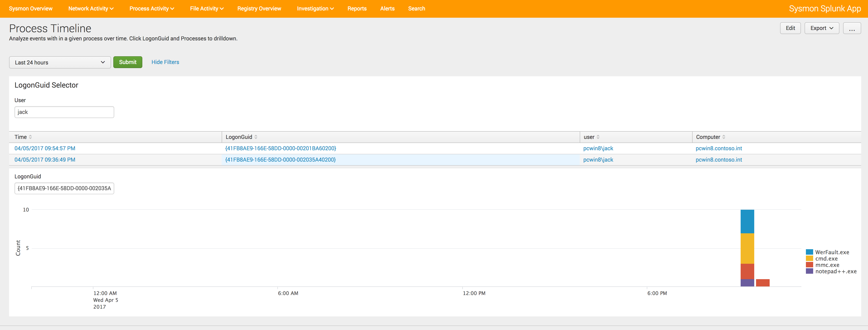
Task: Click LogonGuid ending in 00201BA60200
Action: click(x=281, y=148)
